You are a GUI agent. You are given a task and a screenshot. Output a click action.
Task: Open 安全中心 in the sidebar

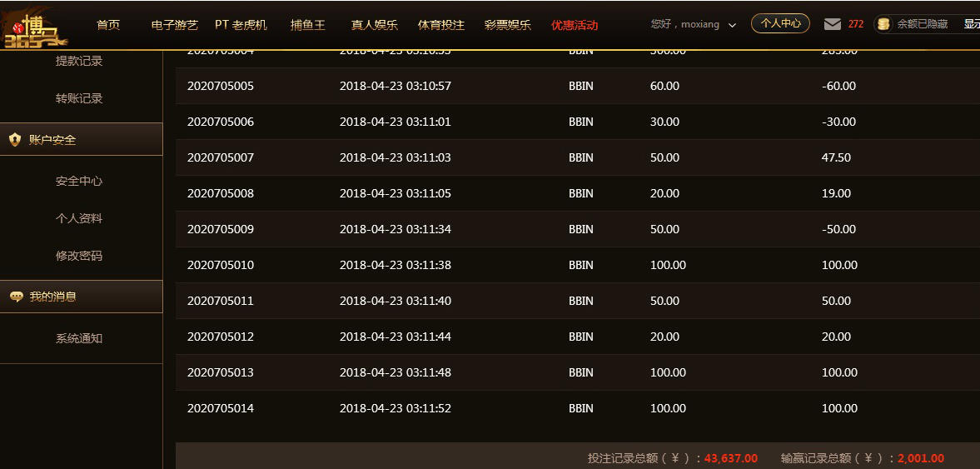click(79, 181)
